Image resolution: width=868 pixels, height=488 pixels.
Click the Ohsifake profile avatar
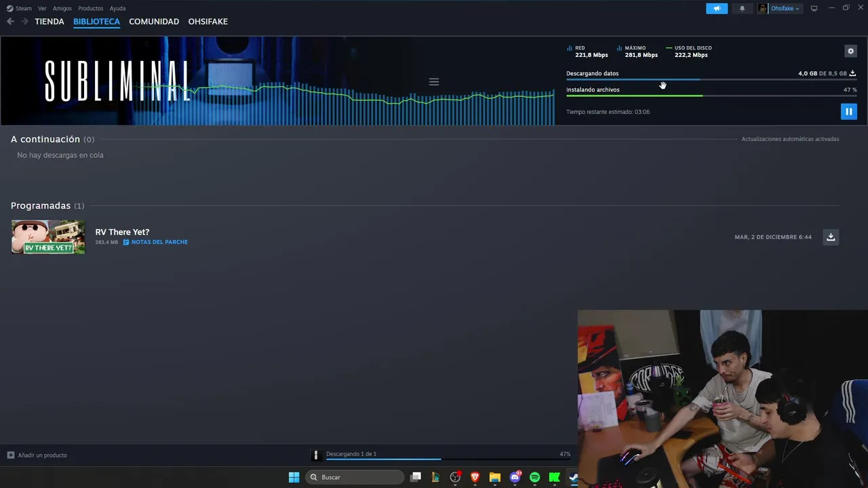click(x=763, y=8)
